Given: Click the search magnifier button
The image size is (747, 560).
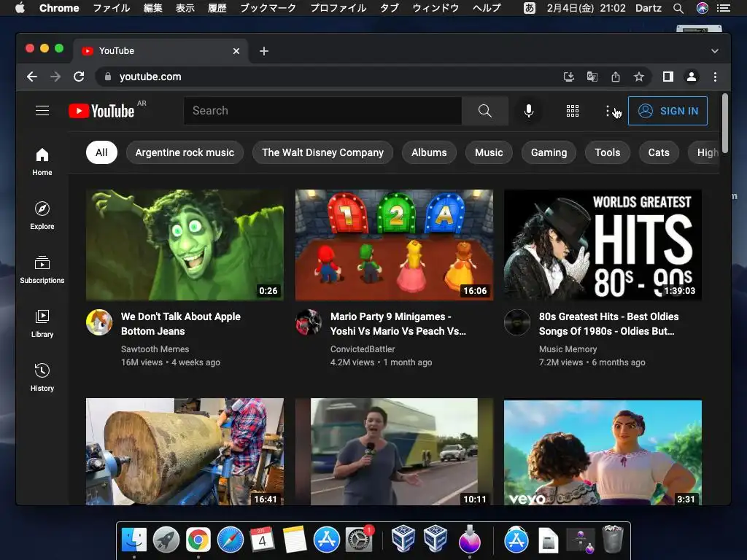Looking at the screenshot, I should pyautogui.click(x=484, y=111).
